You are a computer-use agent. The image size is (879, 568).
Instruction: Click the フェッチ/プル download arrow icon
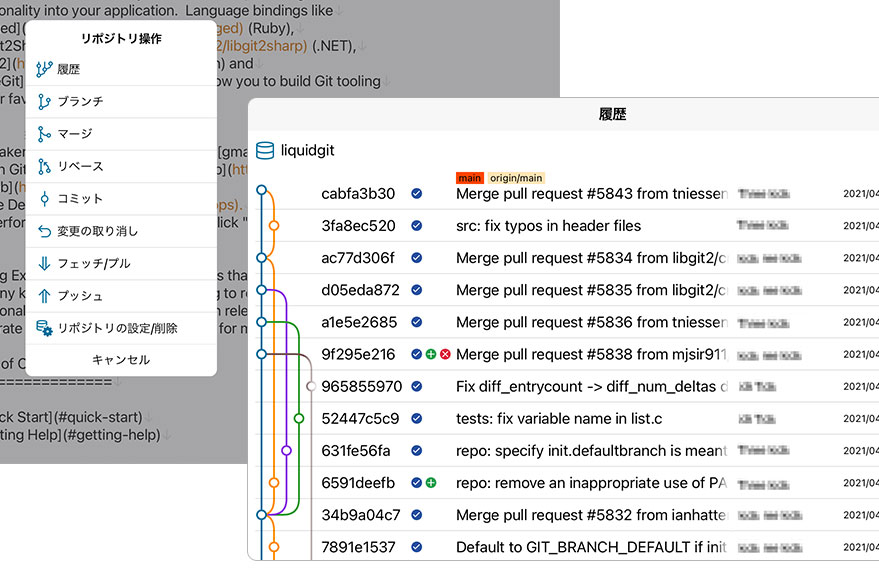(x=44, y=264)
